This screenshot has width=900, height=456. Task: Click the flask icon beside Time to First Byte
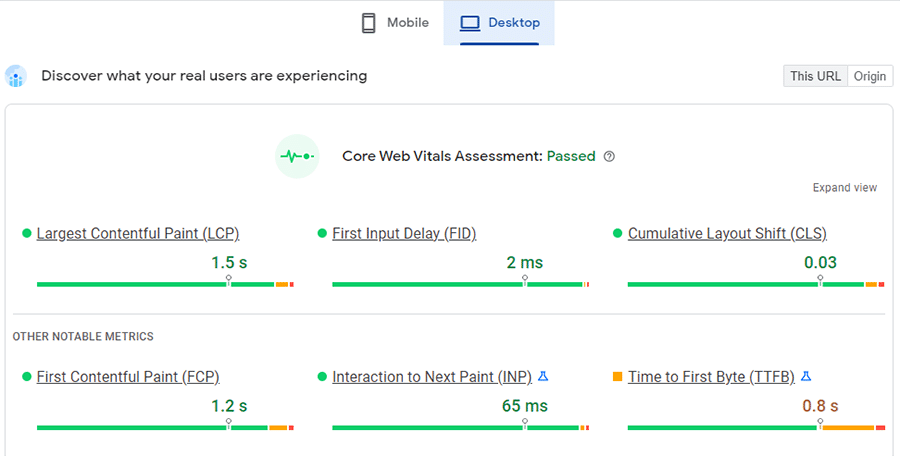point(806,376)
